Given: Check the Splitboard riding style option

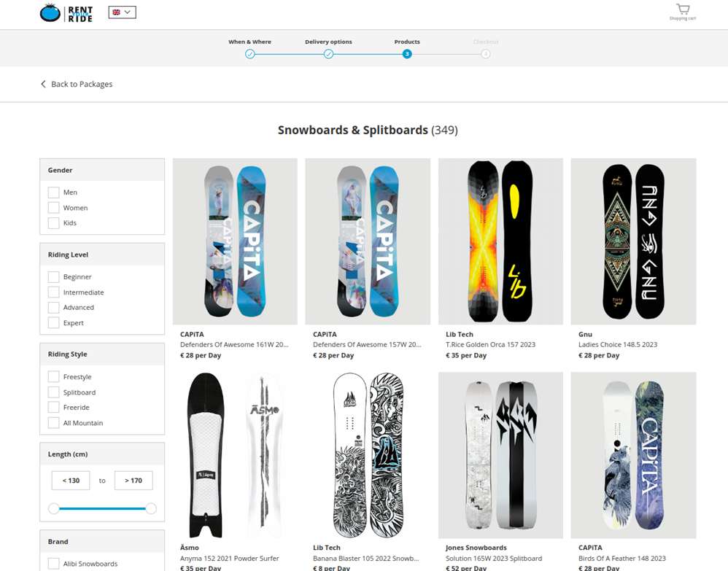Looking at the screenshot, I should pos(53,392).
